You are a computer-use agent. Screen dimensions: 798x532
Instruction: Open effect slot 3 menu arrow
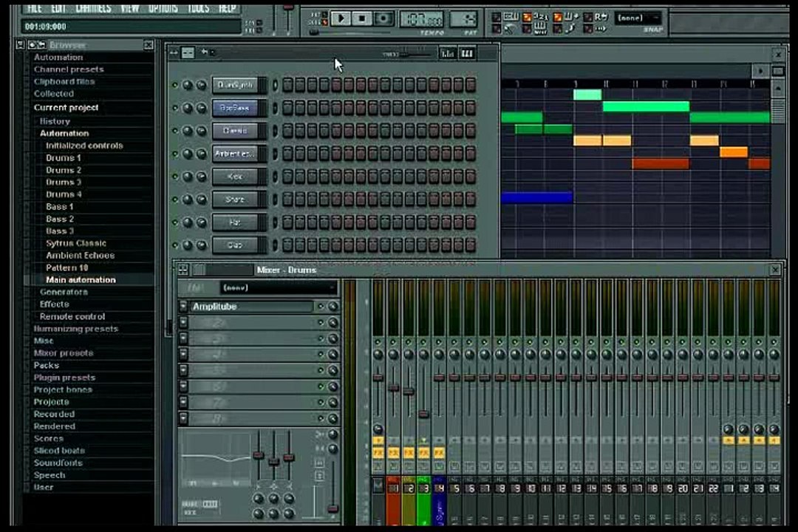click(x=183, y=338)
